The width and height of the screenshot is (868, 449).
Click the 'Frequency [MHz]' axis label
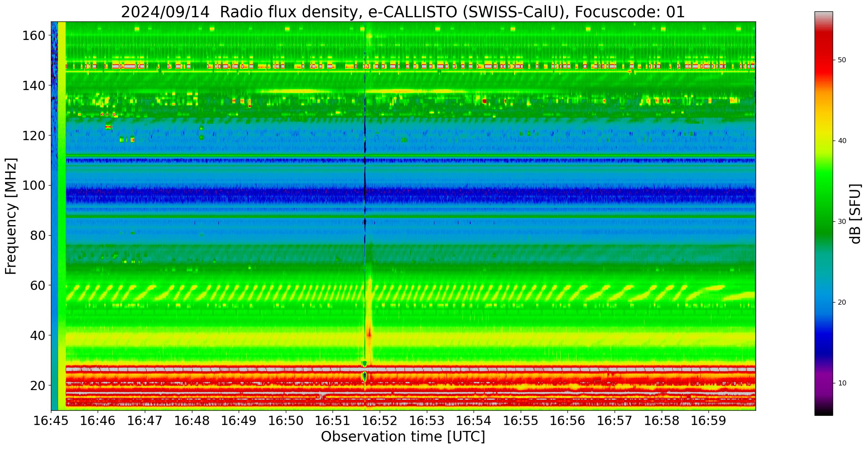(x=11, y=216)
